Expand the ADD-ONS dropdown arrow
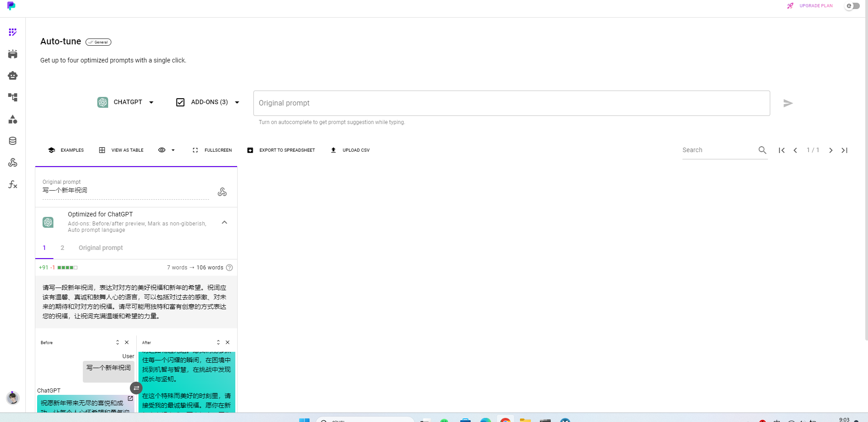Viewport: 868px width, 422px height. coord(237,102)
